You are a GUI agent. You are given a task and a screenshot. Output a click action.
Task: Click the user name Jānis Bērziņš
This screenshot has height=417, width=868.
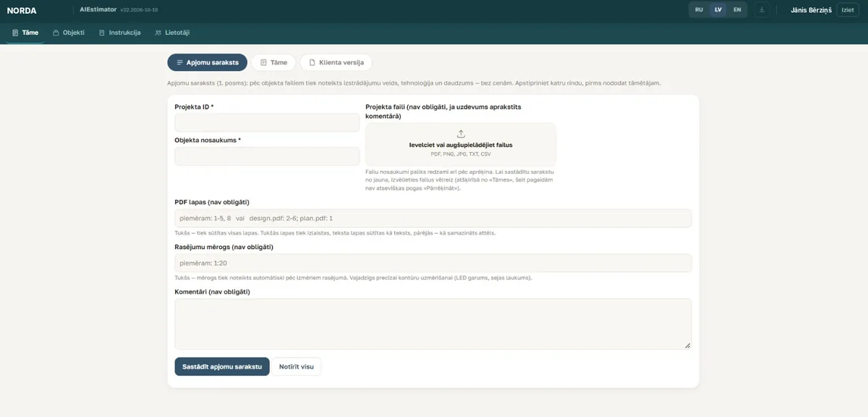point(811,10)
